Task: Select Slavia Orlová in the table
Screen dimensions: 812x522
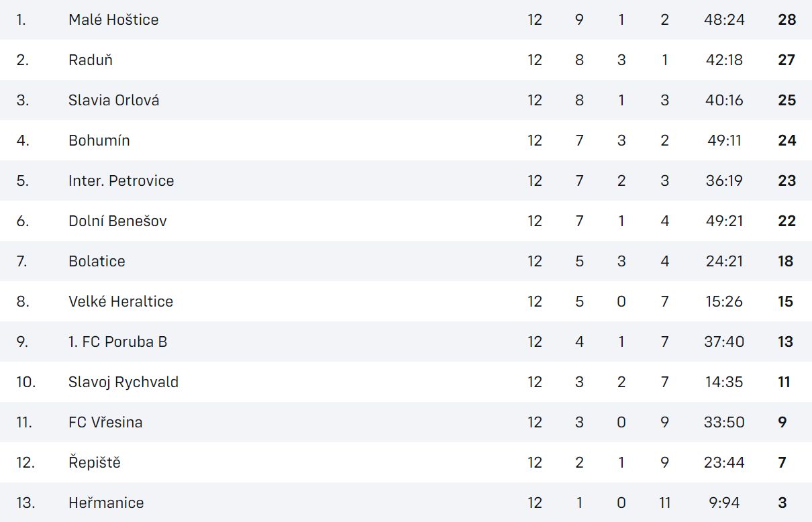Action: click(x=113, y=100)
